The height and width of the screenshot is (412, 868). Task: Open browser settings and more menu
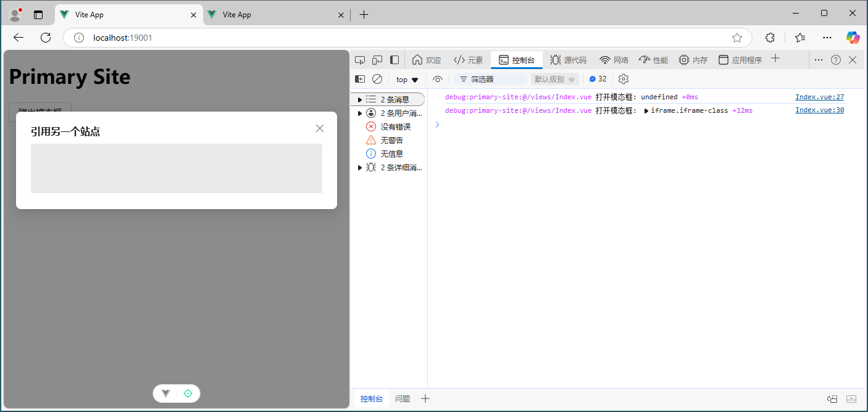[827, 38]
